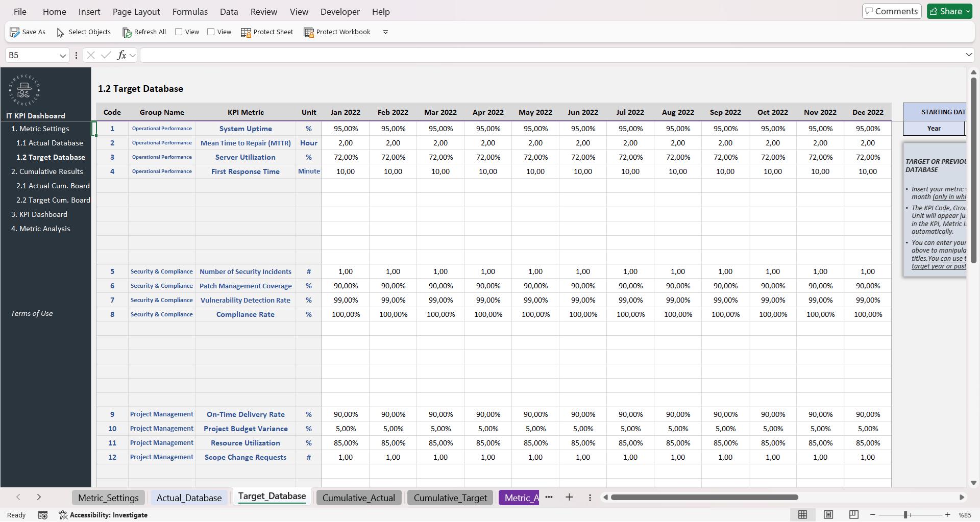Enable the first View checkbox
The image size is (980, 522).
click(179, 31)
